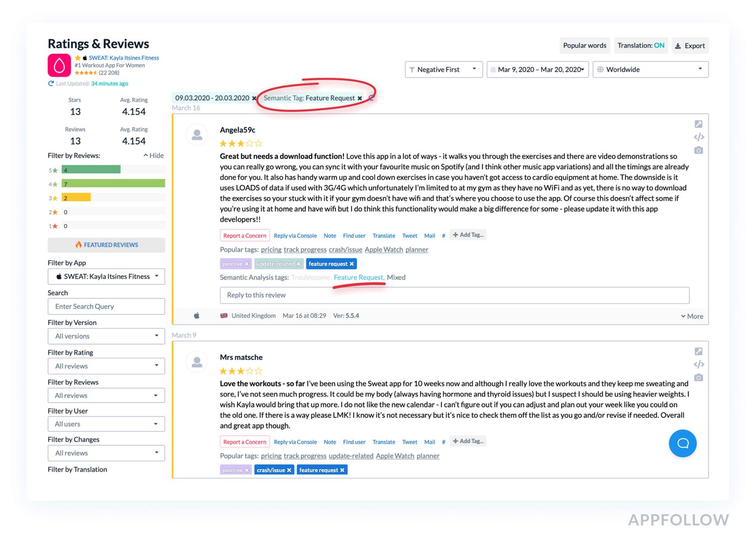Open Popular words view
Screen dimensions: 756x539
pos(585,45)
